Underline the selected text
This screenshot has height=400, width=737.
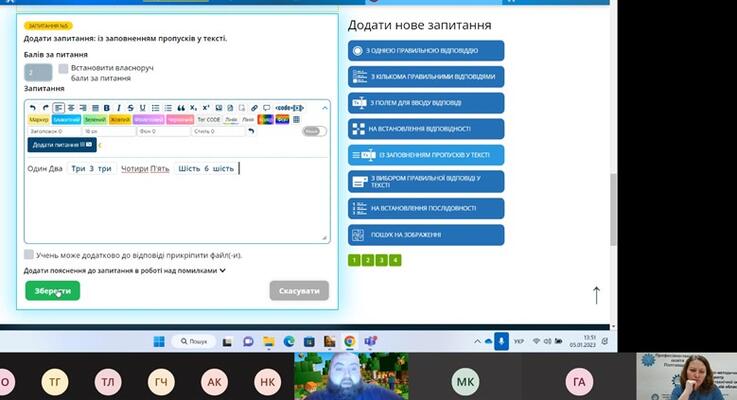coord(142,108)
